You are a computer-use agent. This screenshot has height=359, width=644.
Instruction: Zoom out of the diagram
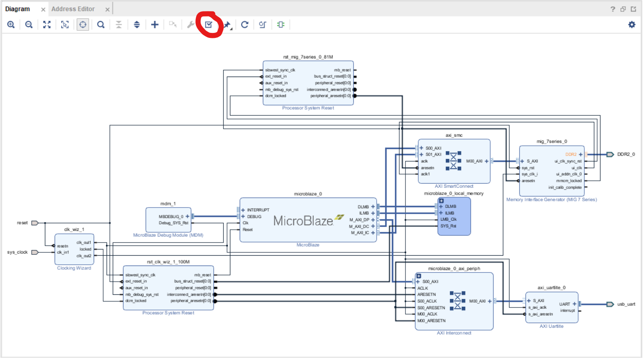pos(28,24)
